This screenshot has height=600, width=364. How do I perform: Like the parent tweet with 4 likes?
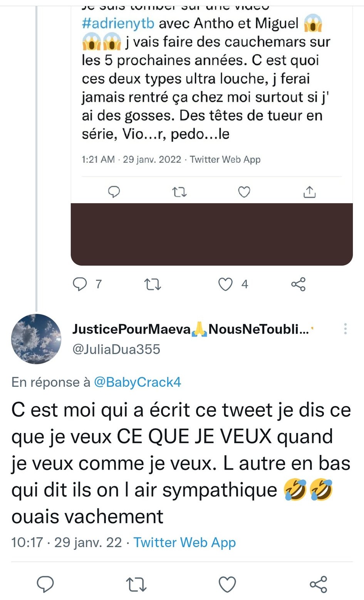(226, 285)
